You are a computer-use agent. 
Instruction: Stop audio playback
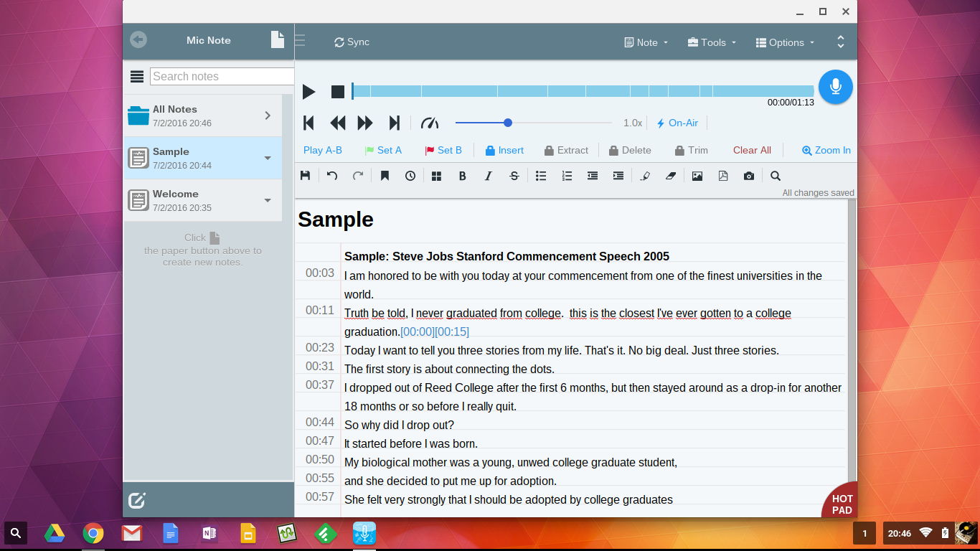point(338,92)
